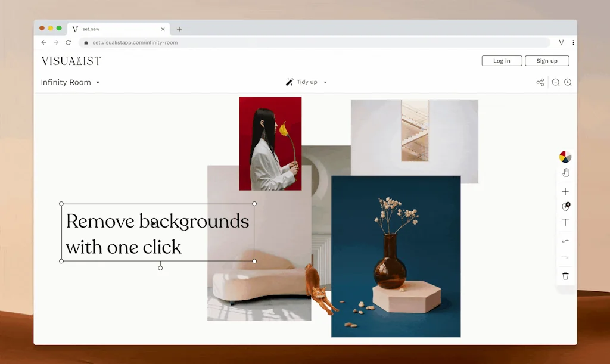Image resolution: width=610 pixels, height=364 pixels.
Task: Click the Log in button
Action: 502,60
